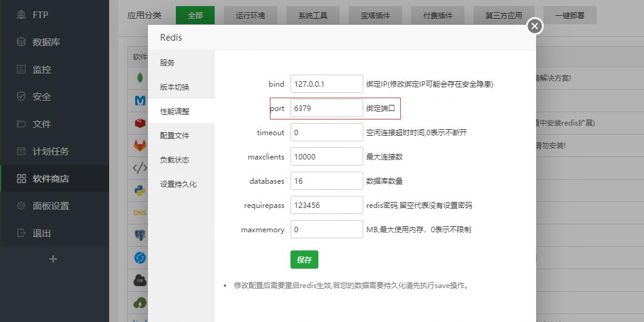Click the maxclients input showing 10000
Viewport: 644px width, 322px height.
click(x=327, y=156)
